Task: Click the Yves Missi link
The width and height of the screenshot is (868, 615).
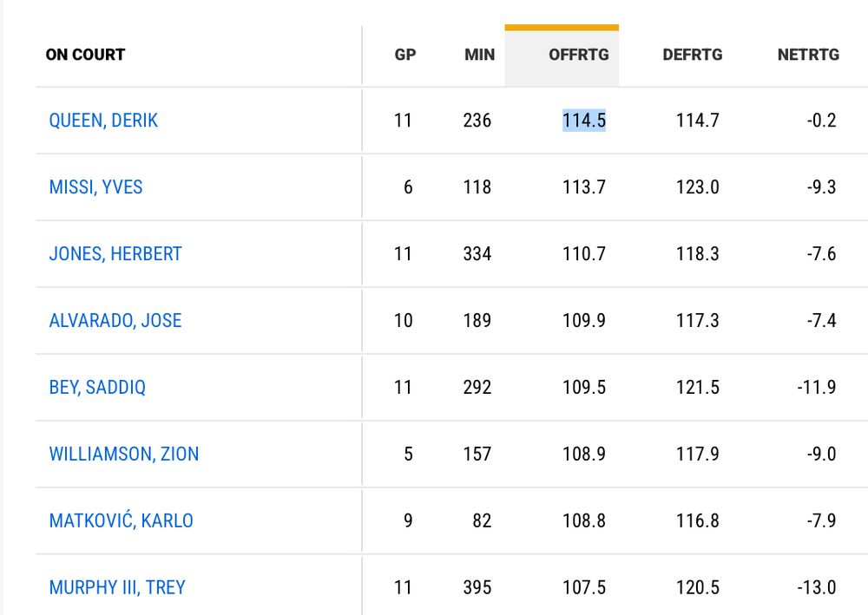Action: (x=95, y=187)
